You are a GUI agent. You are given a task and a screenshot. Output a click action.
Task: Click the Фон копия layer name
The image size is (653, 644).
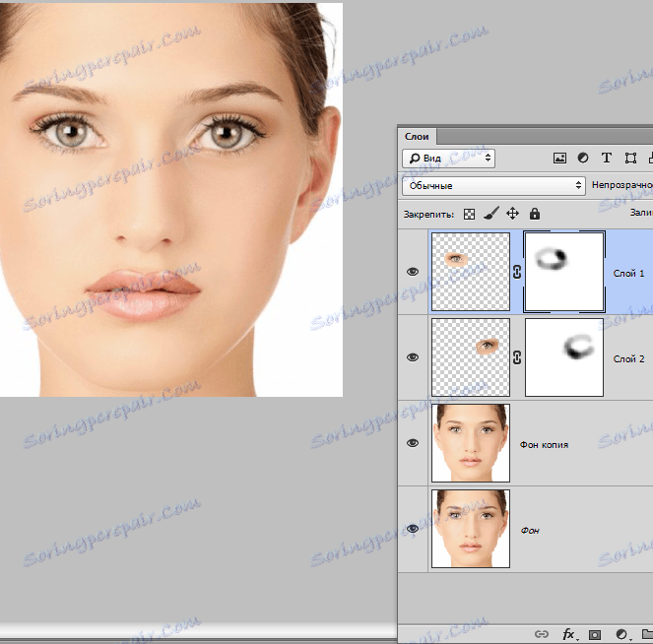pos(544,445)
